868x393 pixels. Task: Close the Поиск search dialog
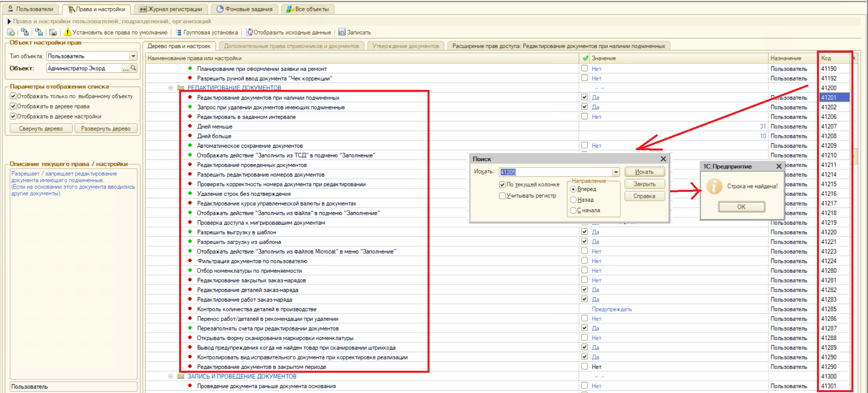(x=663, y=159)
